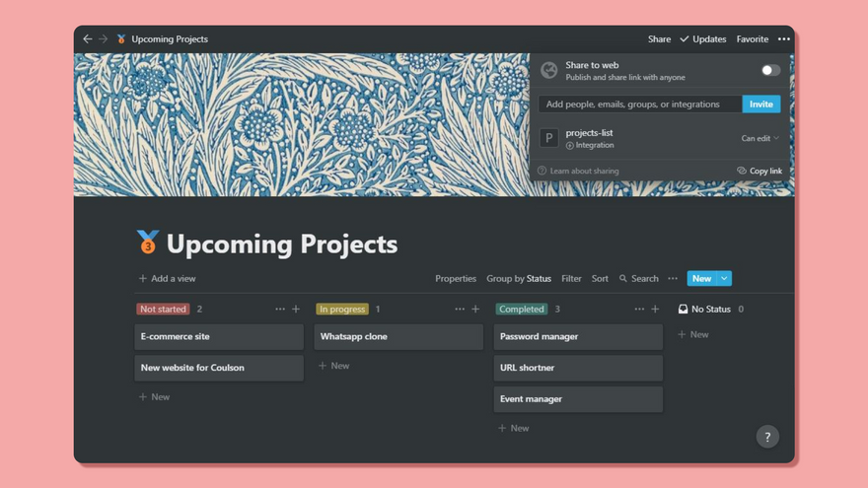Click Favorite in the top bar

click(752, 39)
